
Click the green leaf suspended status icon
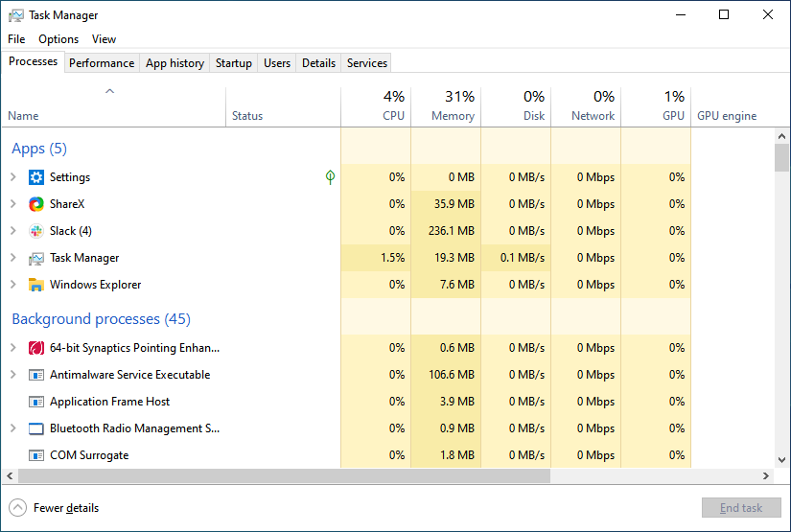pyautogui.click(x=331, y=177)
